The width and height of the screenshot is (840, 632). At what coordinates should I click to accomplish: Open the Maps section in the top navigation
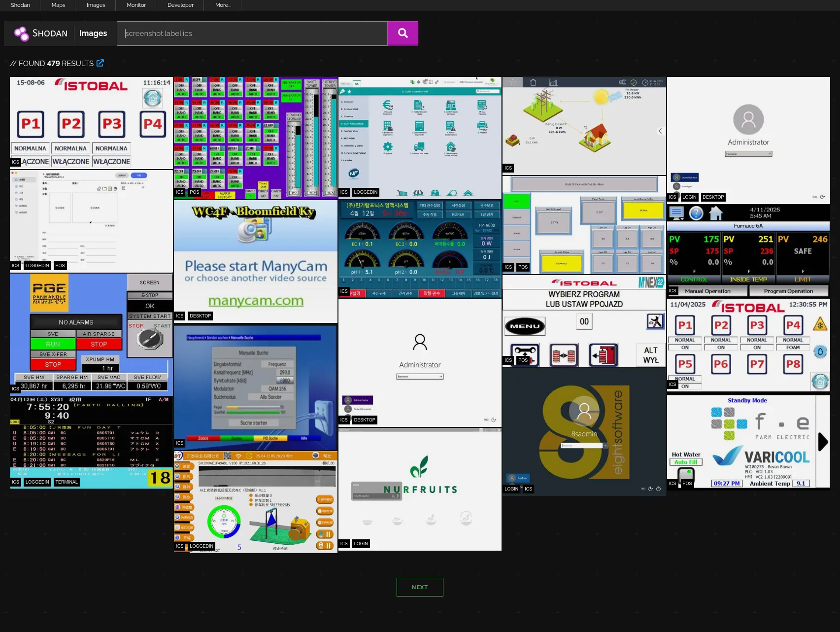[57, 5]
